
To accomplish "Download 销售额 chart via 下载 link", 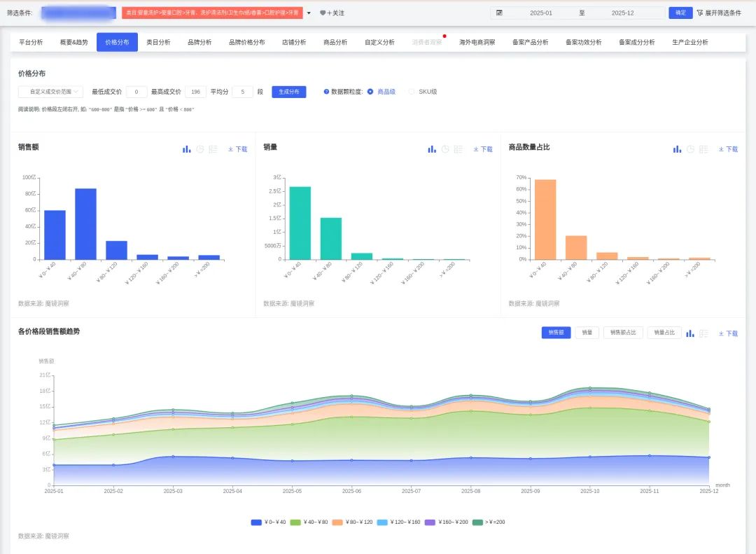I will tap(238, 150).
